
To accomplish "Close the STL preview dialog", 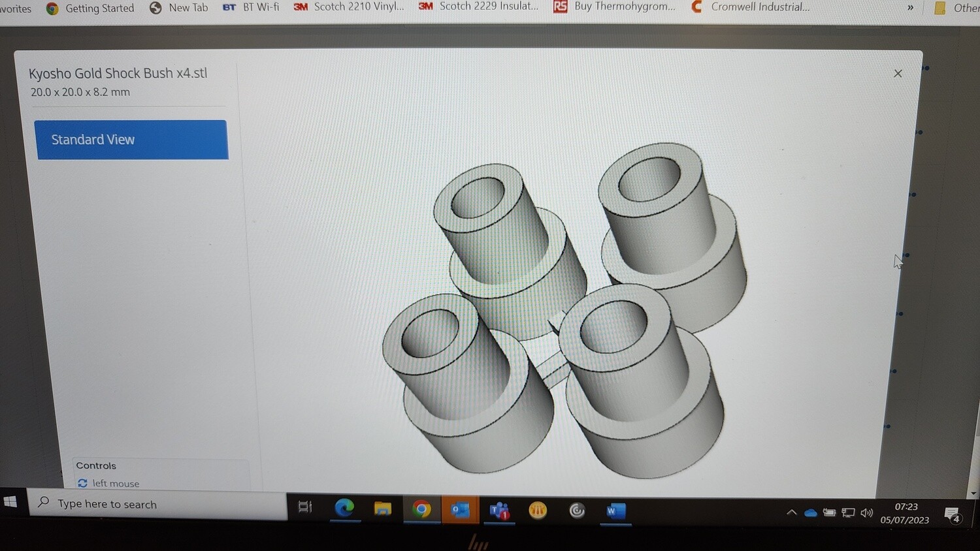I will pyautogui.click(x=898, y=73).
